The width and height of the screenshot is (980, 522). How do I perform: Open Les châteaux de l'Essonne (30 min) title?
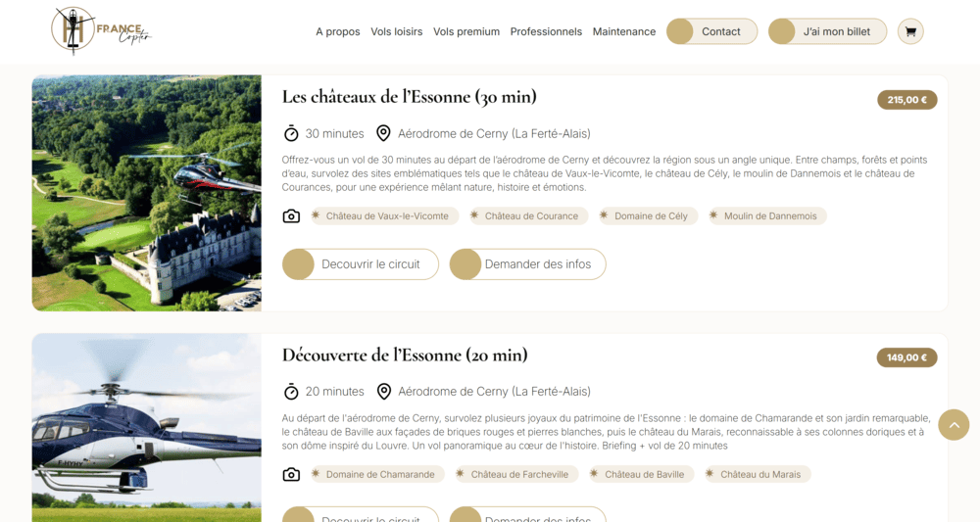pos(409,97)
